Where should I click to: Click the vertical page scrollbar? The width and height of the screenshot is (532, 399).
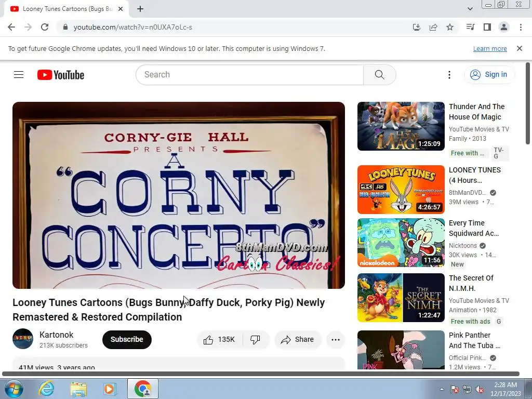528,103
